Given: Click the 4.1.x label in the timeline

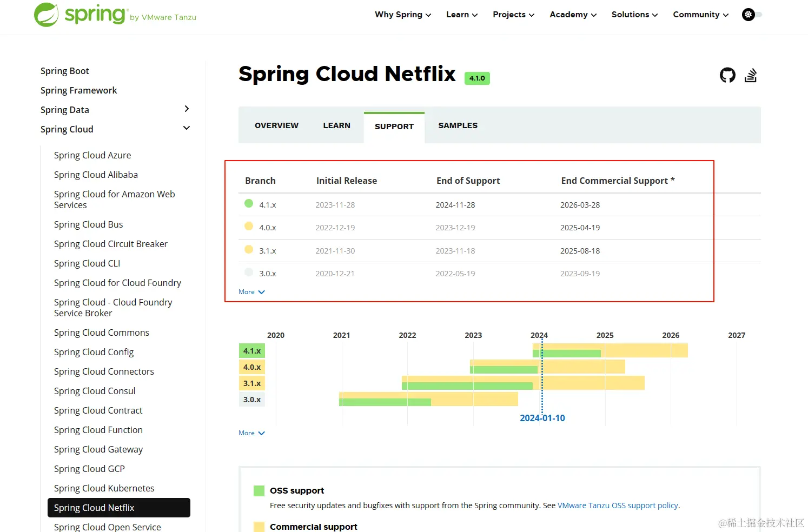Looking at the screenshot, I should point(252,351).
